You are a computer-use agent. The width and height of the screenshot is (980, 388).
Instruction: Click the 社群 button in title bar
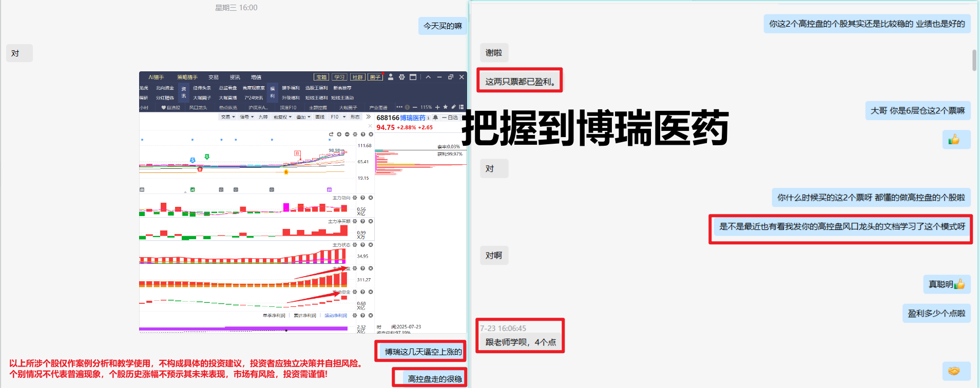(358, 77)
